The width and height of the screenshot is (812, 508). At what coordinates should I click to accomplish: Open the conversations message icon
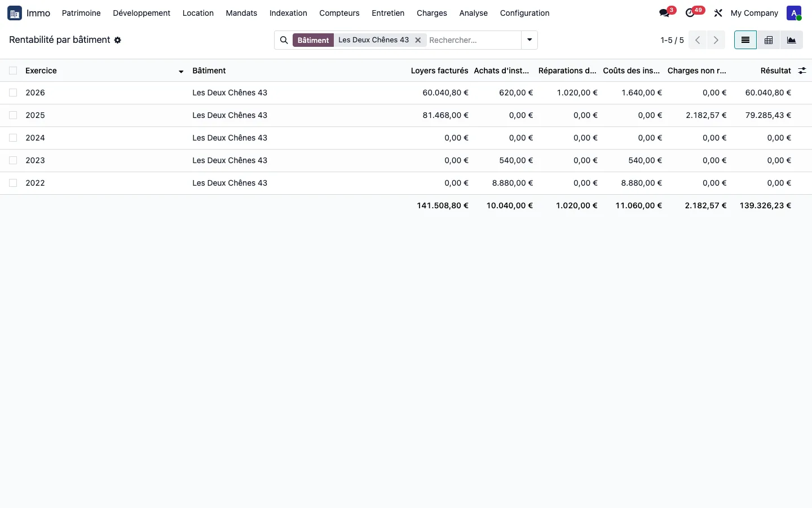coord(664,13)
